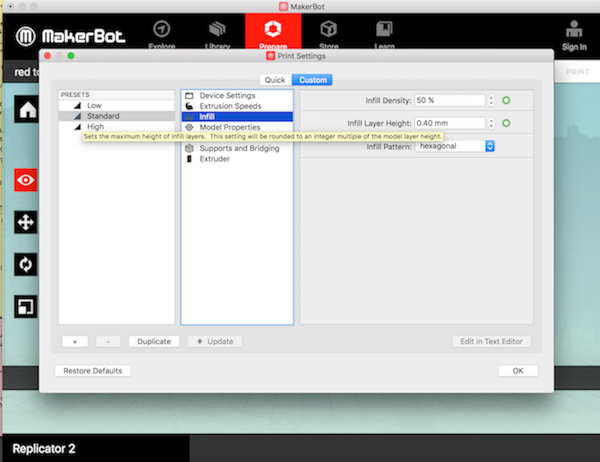The image size is (600, 462).
Task: Select the Scale tool
Action: point(26,307)
